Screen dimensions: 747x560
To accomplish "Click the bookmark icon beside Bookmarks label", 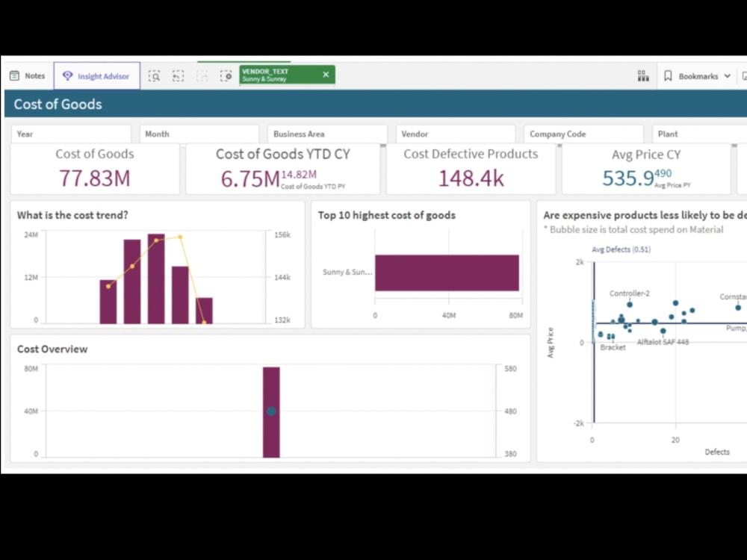I will (x=667, y=75).
